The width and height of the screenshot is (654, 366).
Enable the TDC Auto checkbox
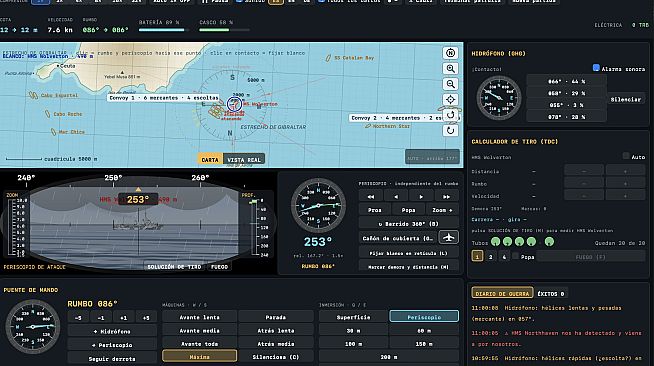click(626, 156)
